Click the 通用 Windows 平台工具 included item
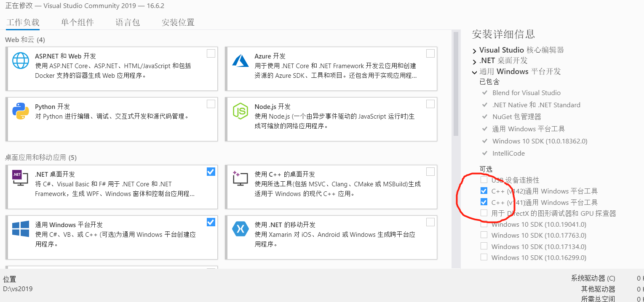The image size is (644, 302). (529, 129)
